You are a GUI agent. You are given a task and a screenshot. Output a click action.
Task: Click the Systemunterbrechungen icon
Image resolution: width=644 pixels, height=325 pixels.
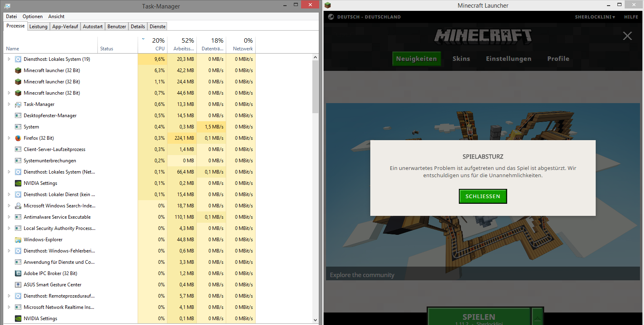[18, 161]
